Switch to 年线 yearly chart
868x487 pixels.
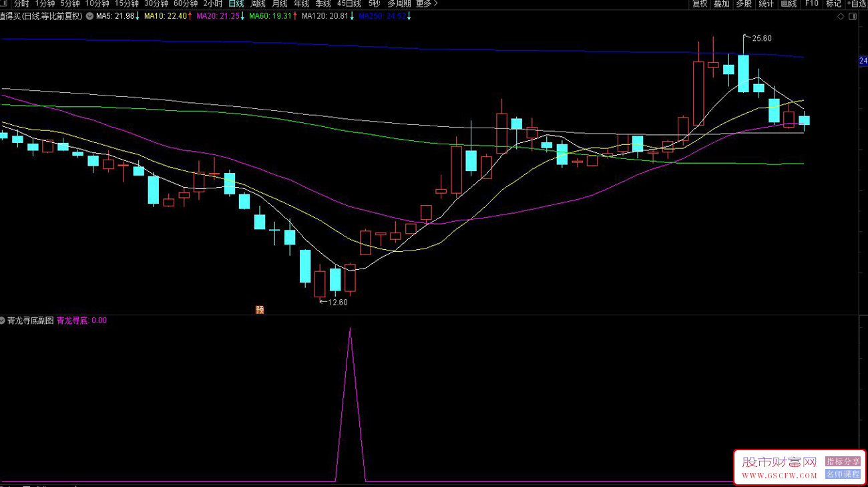(302, 3)
